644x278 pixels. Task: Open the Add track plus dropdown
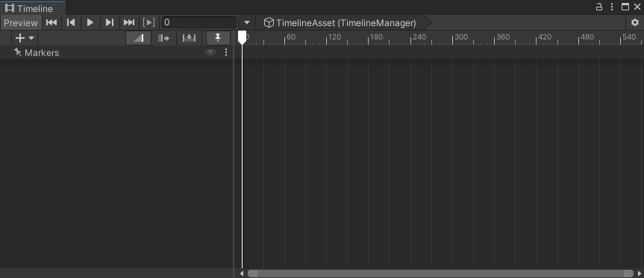[25, 38]
